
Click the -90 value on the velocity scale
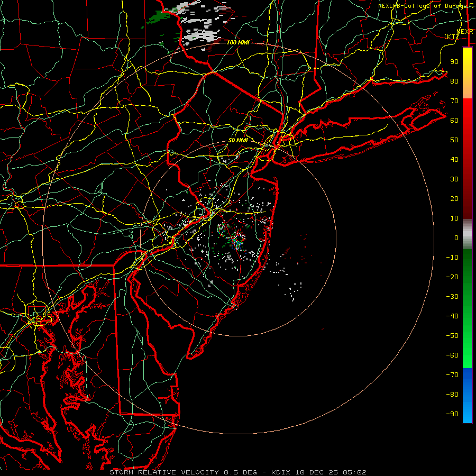click(x=452, y=414)
